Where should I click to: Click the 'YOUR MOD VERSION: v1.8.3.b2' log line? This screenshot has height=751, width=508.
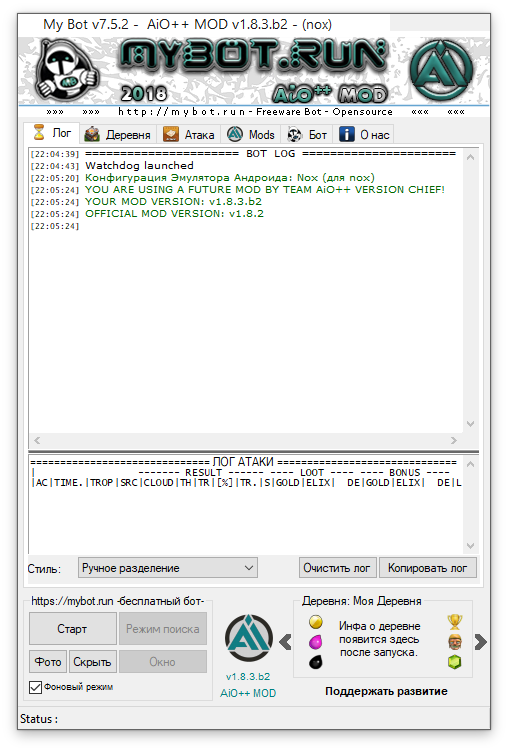point(173,202)
